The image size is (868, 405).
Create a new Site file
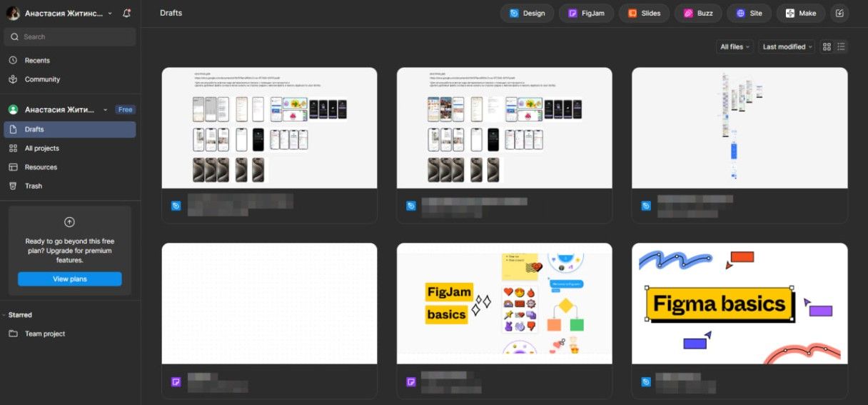point(749,14)
